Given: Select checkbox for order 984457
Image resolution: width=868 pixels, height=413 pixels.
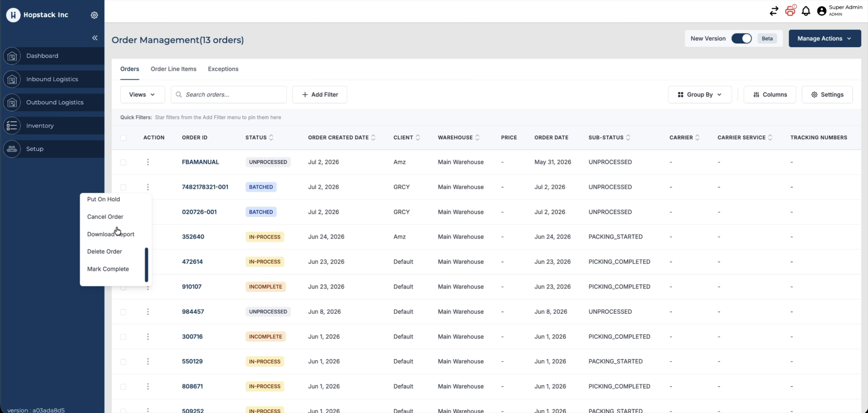Looking at the screenshot, I should click(x=123, y=312).
